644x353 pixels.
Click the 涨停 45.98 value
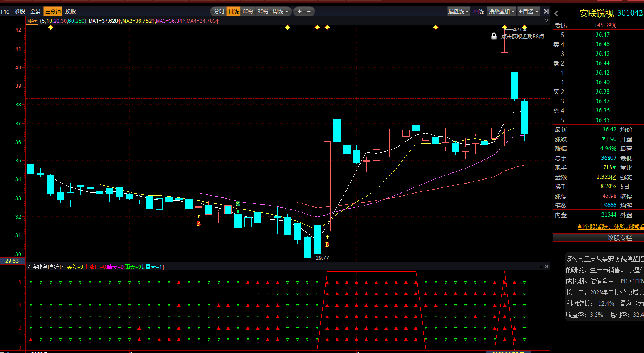(x=609, y=196)
